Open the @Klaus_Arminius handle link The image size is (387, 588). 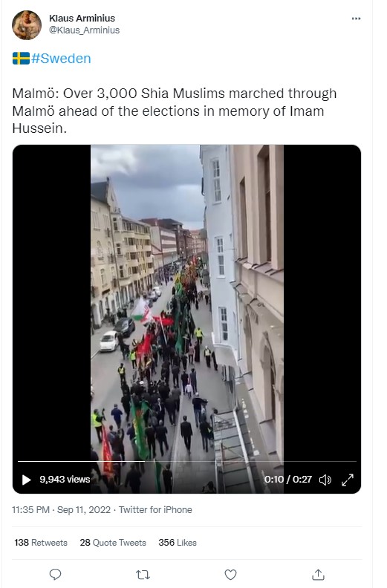click(x=84, y=30)
